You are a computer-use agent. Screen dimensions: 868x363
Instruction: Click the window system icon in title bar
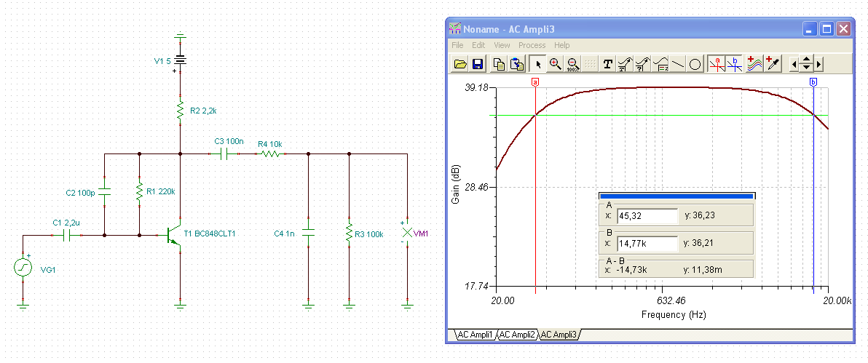(454, 29)
